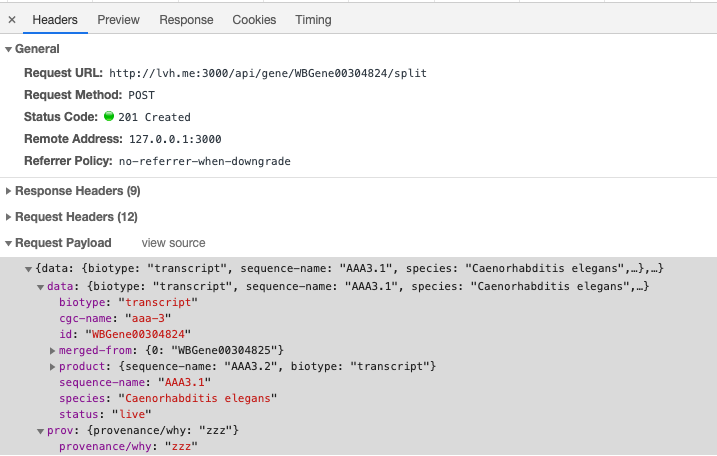Expand Response Headers (9) section
Viewport: 717px width, 456px height.
(x=8, y=191)
